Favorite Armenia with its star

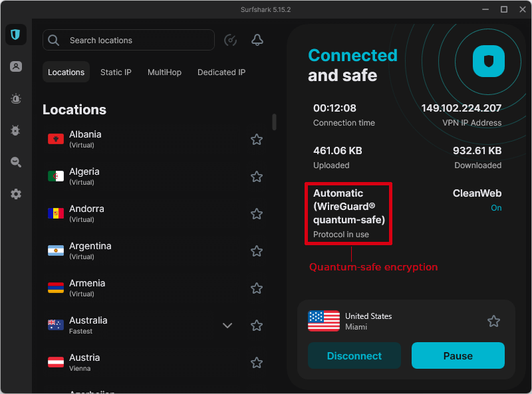(257, 288)
